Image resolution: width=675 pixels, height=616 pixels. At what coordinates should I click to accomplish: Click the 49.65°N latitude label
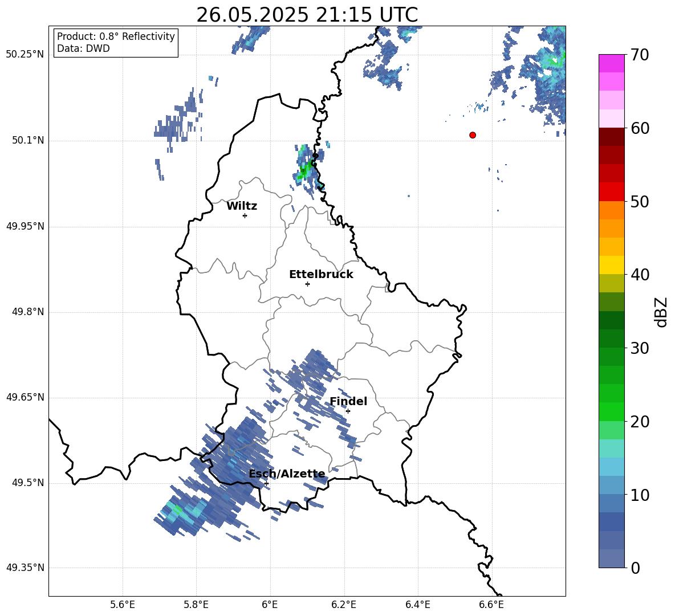tap(25, 397)
